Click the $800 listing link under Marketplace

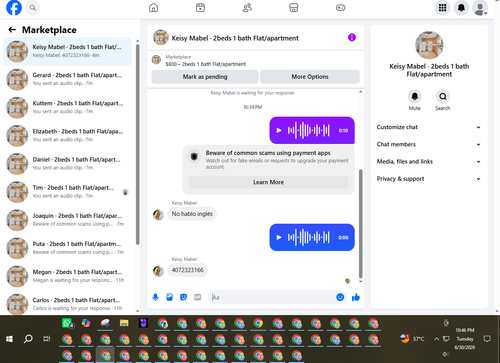click(x=206, y=64)
